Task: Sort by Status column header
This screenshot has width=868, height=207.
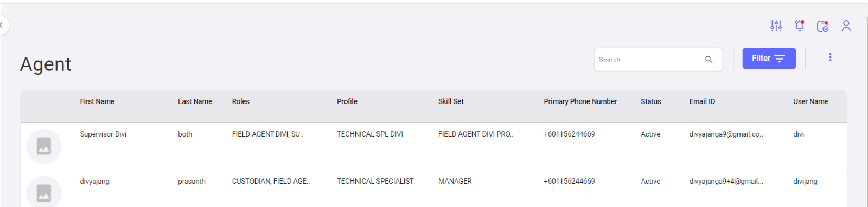Action: (651, 101)
